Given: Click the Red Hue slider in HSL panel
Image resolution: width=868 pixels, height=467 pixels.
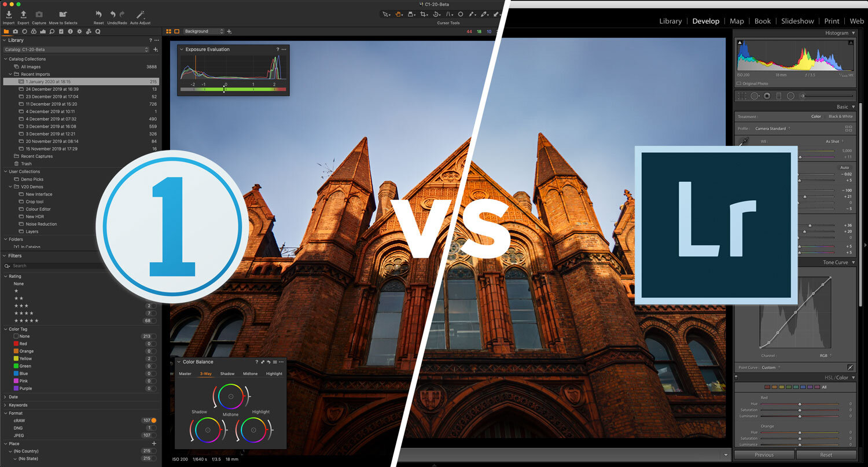Looking at the screenshot, I should [x=799, y=404].
